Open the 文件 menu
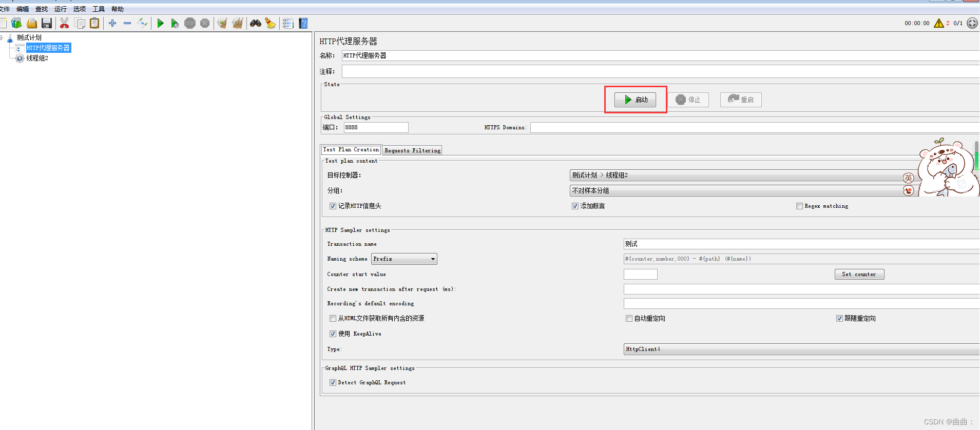 pyautogui.click(x=5, y=9)
